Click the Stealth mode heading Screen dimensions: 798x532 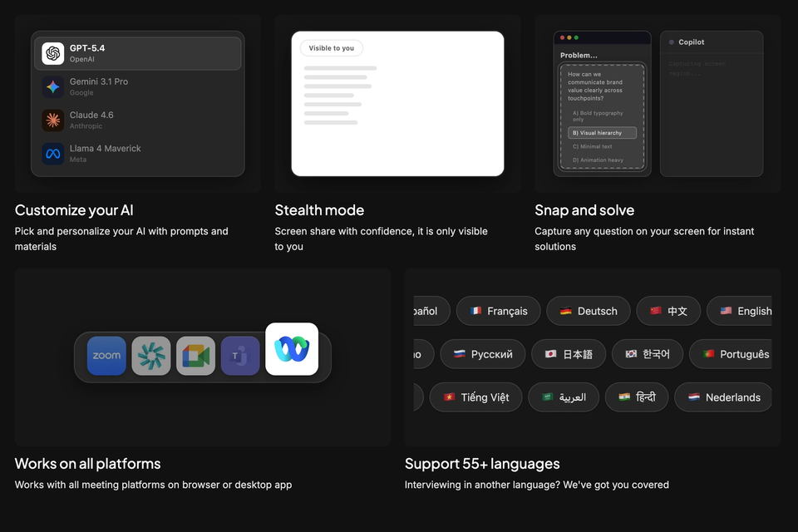pos(319,210)
